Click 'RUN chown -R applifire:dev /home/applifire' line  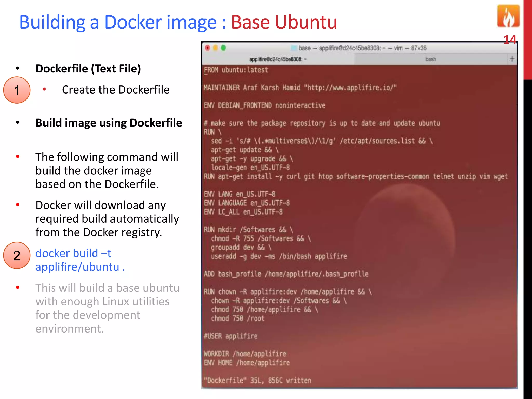click(288, 292)
